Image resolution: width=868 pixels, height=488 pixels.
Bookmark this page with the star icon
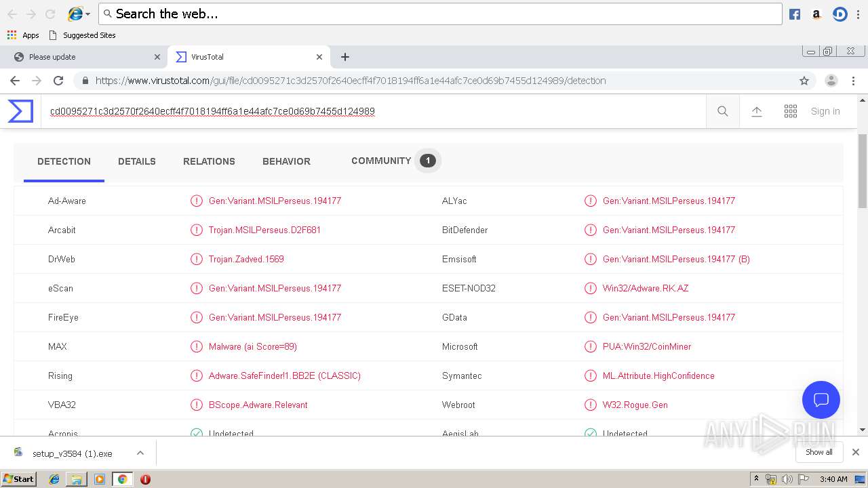804,81
